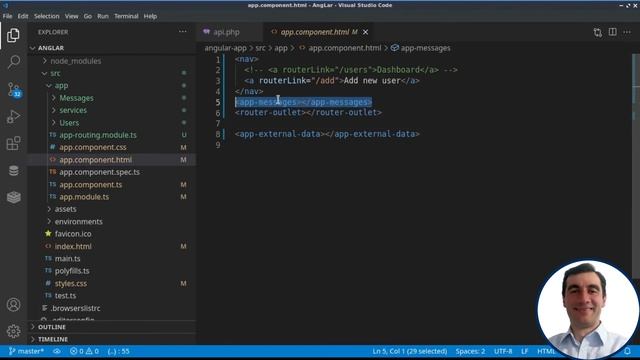Expand the Users folder
640x360 pixels.
tap(69, 122)
